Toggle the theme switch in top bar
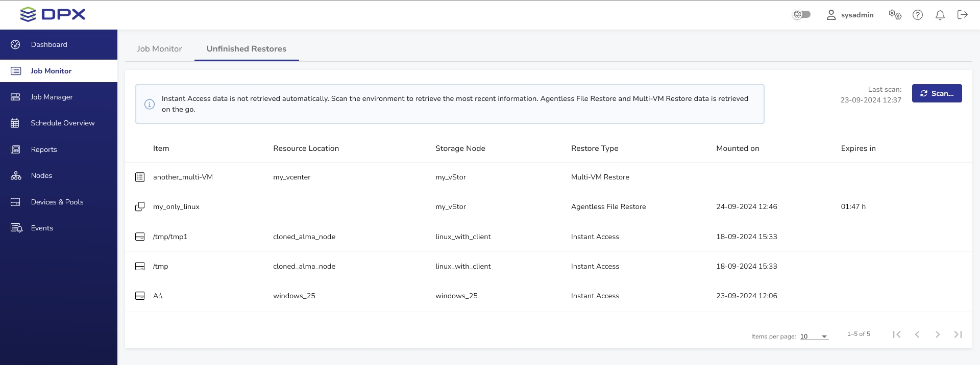 pos(801,15)
